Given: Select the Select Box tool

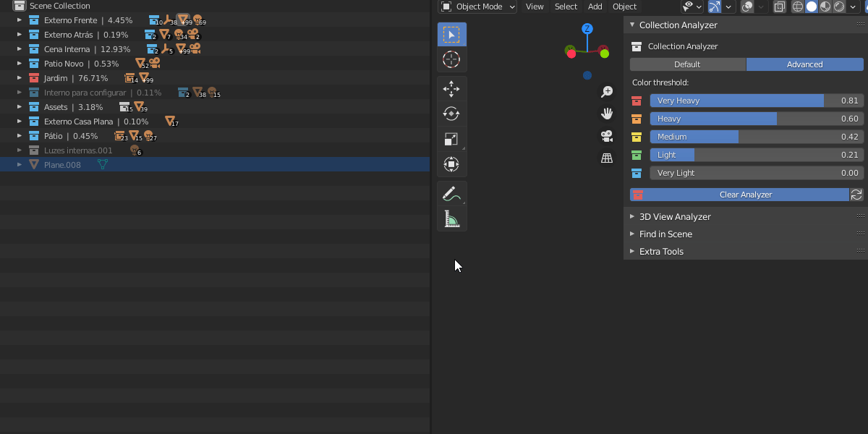Looking at the screenshot, I should pyautogui.click(x=451, y=34).
